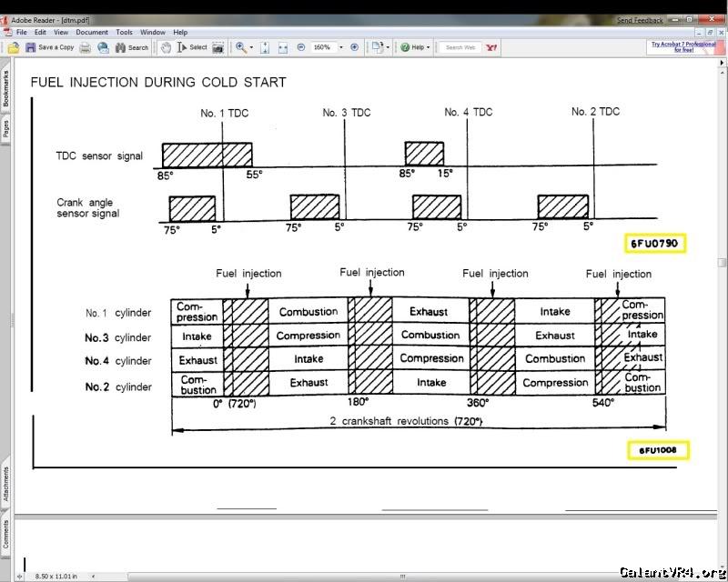Open the zoom percentage dropdown
728x582 pixels.
tap(341, 47)
